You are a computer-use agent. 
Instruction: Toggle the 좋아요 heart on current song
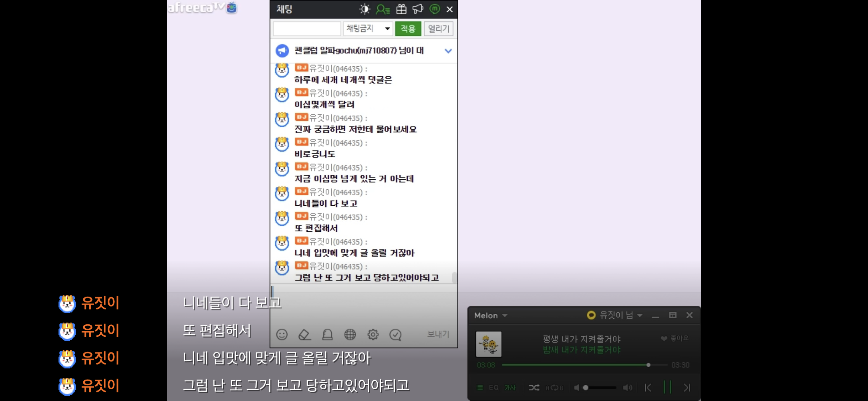tap(664, 338)
